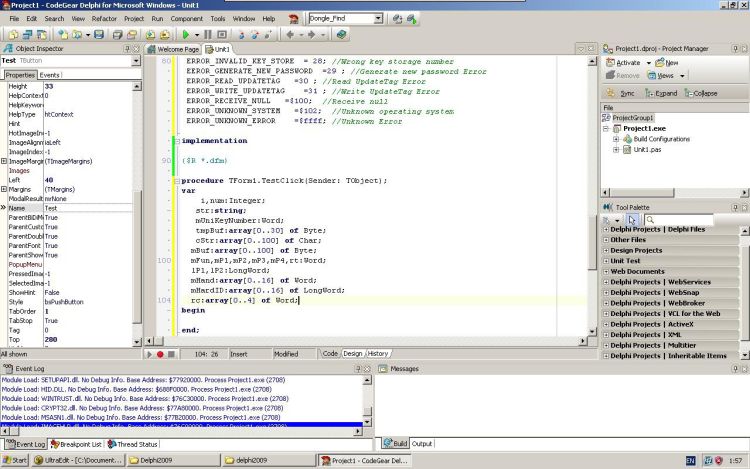This screenshot has width=750, height=469.
Task: Click the Sync icon in Project Manager
Action: (611, 93)
